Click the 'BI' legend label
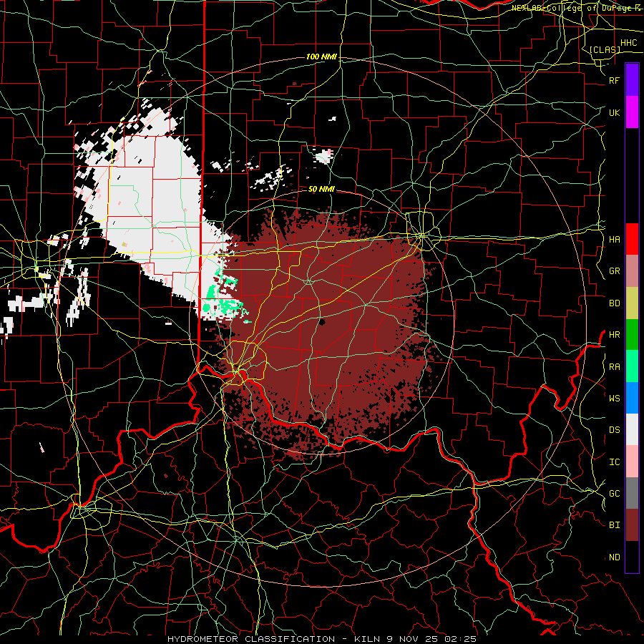This screenshot has height=644, width=644. [614, 525]
